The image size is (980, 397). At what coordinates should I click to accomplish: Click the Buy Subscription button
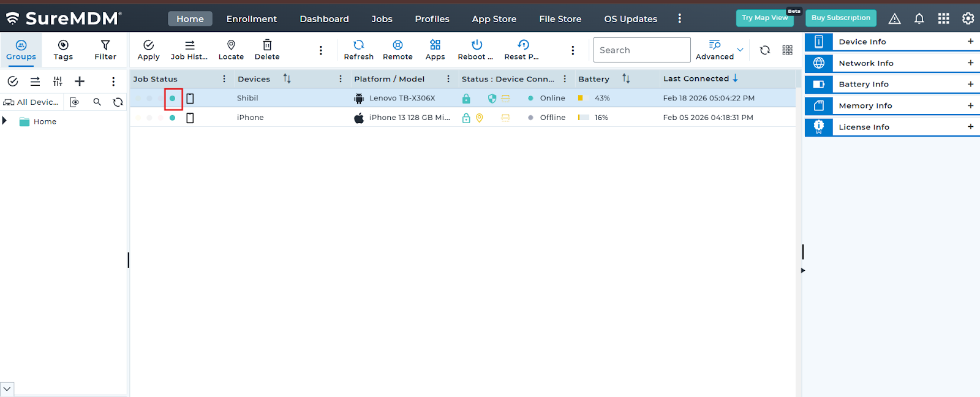[x=840, y=18]
